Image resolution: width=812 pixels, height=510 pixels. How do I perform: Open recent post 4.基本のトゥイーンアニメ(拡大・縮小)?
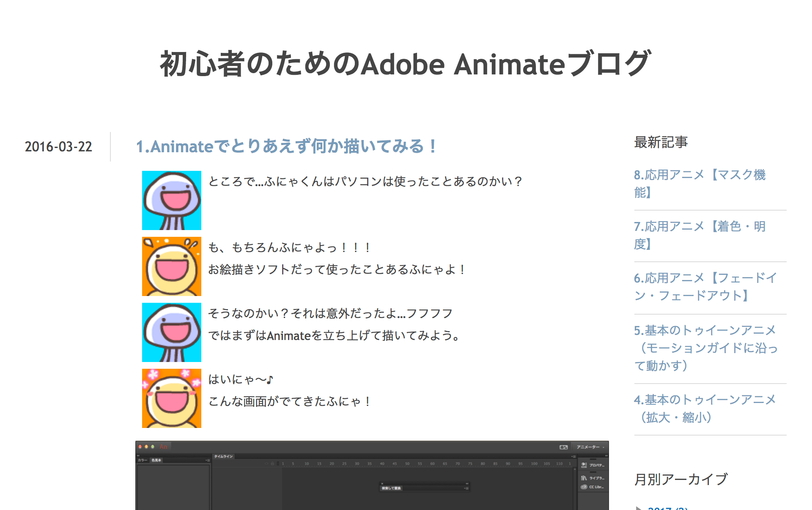705,409
